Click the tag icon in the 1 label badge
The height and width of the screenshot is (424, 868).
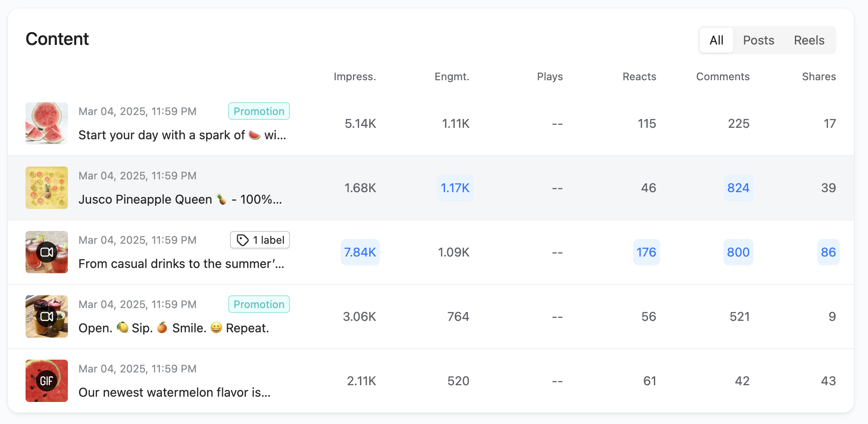point(242,240)
